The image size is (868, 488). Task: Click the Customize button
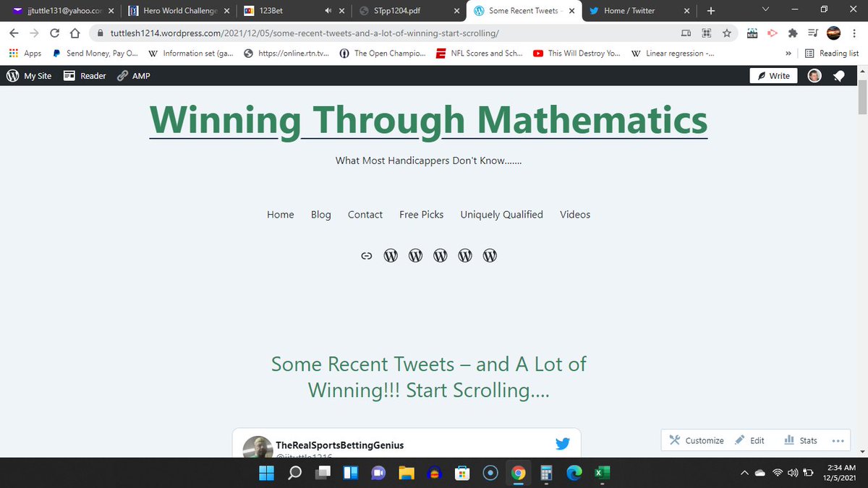(696, 440)
